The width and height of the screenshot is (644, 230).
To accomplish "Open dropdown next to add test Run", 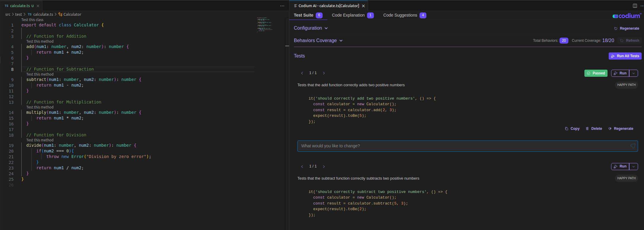I will pos(634,73).
